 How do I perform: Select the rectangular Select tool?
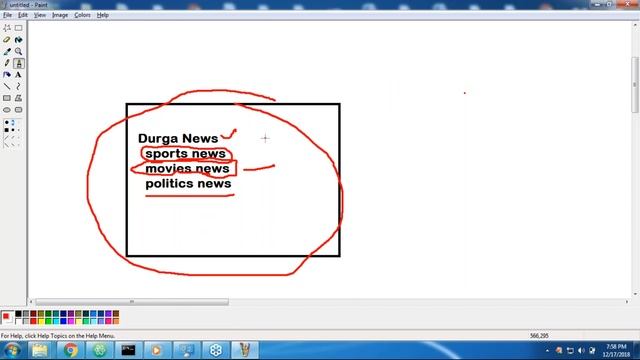(18, 28)
